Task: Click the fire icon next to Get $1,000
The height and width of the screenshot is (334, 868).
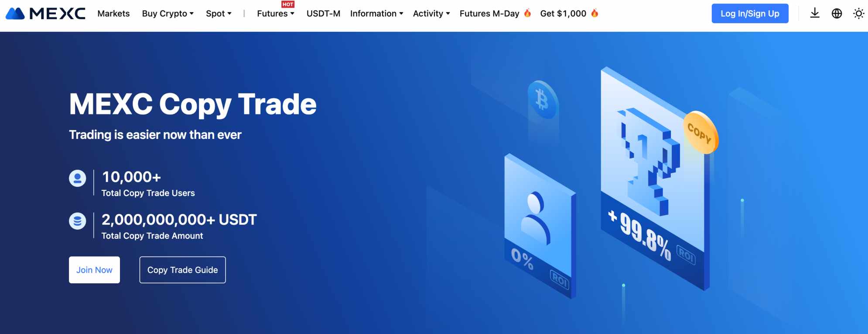Action: tap(595, 13)
